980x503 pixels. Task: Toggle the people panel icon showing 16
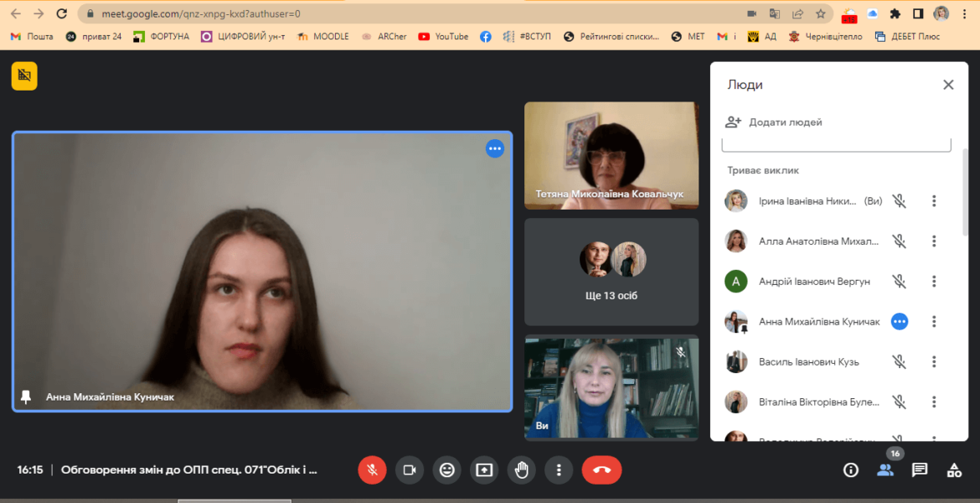click(x=885, y=469)
